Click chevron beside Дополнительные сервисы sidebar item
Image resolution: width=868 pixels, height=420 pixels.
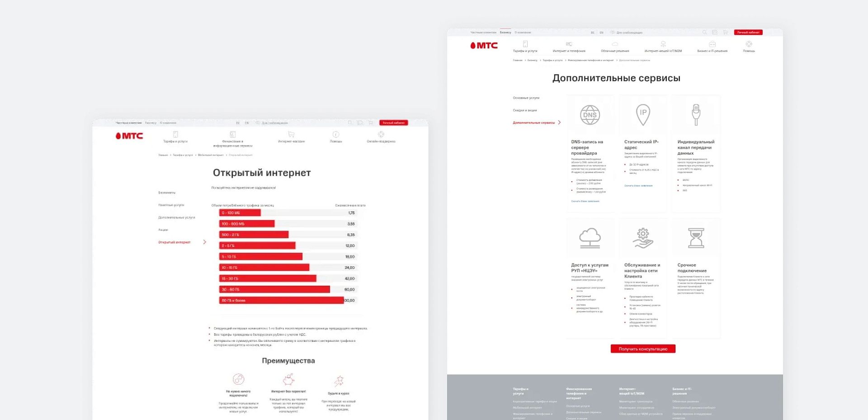pos(559,123)
